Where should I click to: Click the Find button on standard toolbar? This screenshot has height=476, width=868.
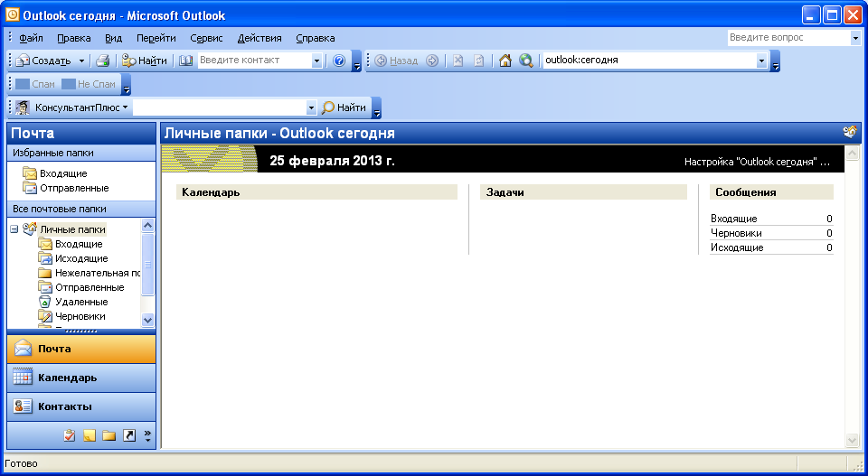(144, 61)
